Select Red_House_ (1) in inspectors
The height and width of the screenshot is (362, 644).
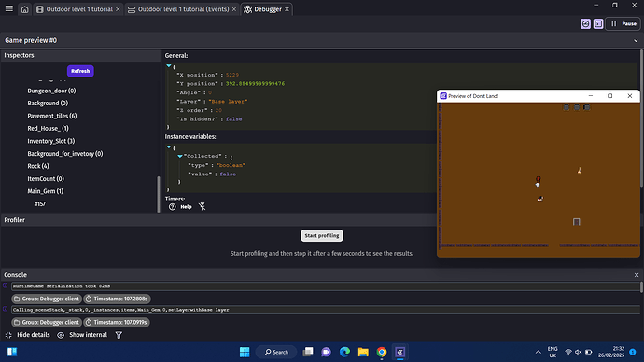pos(48,128)
